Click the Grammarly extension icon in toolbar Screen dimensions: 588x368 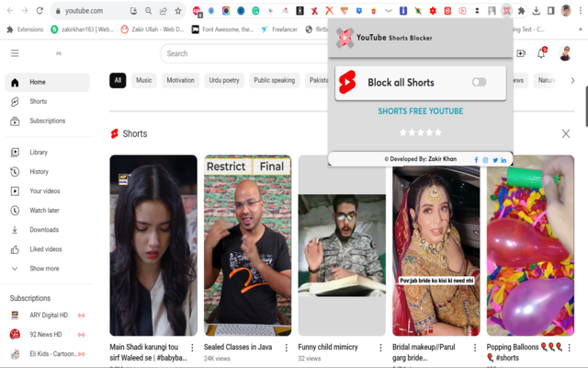coord(255,11)
